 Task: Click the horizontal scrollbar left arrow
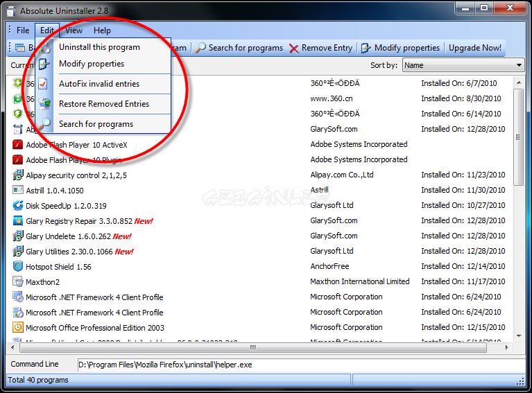coord(12,347)
